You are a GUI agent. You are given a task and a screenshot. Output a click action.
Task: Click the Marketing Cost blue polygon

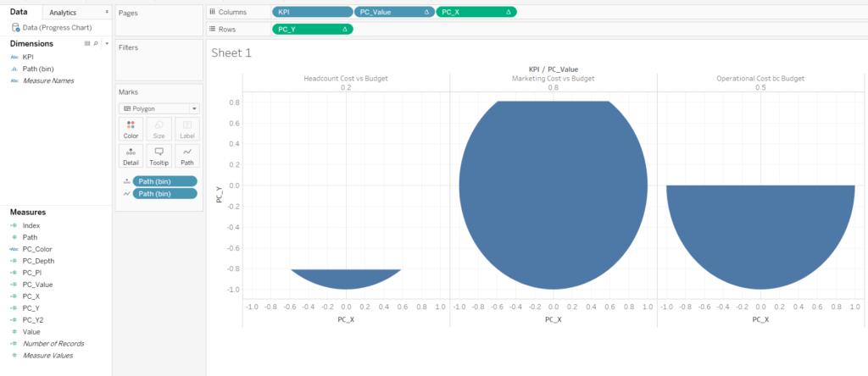[x=553, y=195]
